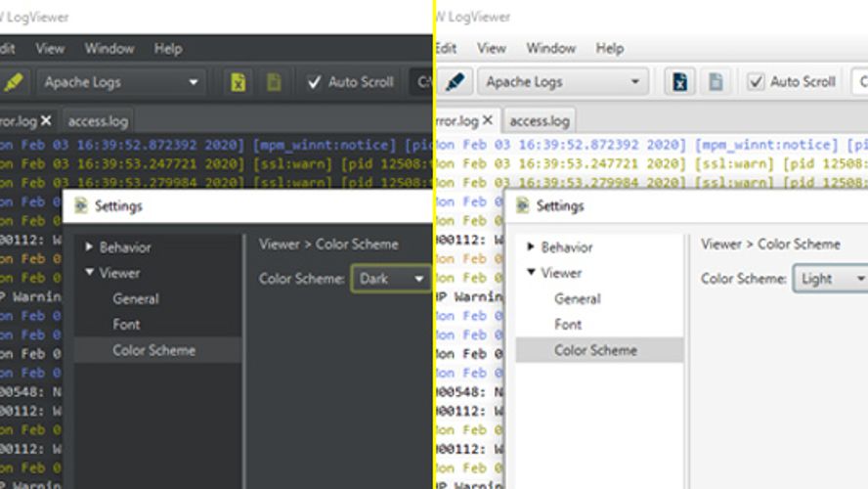868x489 pixels.
Task: Select error.log tab in dark window
Action: click(x=19, y=121)
